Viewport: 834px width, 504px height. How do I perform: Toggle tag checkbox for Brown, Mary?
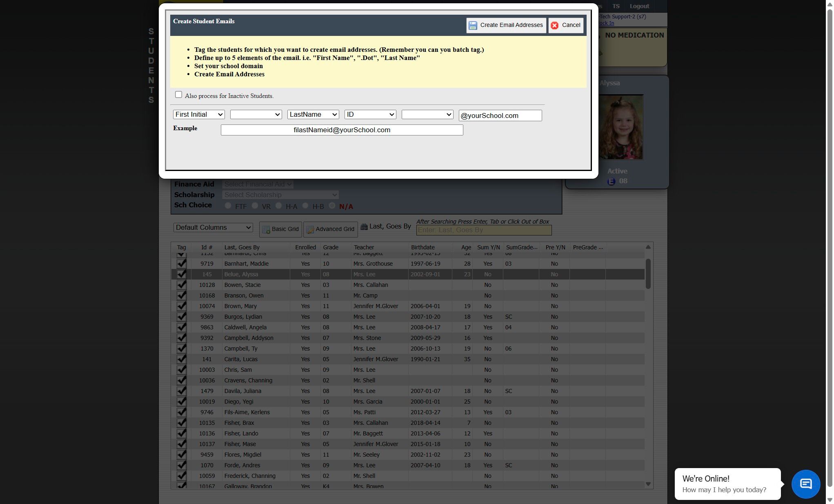point(182,306)
